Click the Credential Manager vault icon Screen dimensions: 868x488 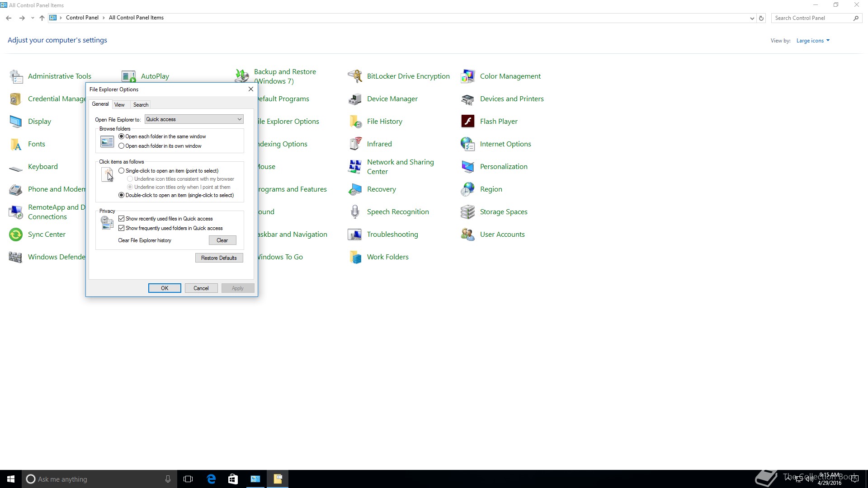[16, 99]
